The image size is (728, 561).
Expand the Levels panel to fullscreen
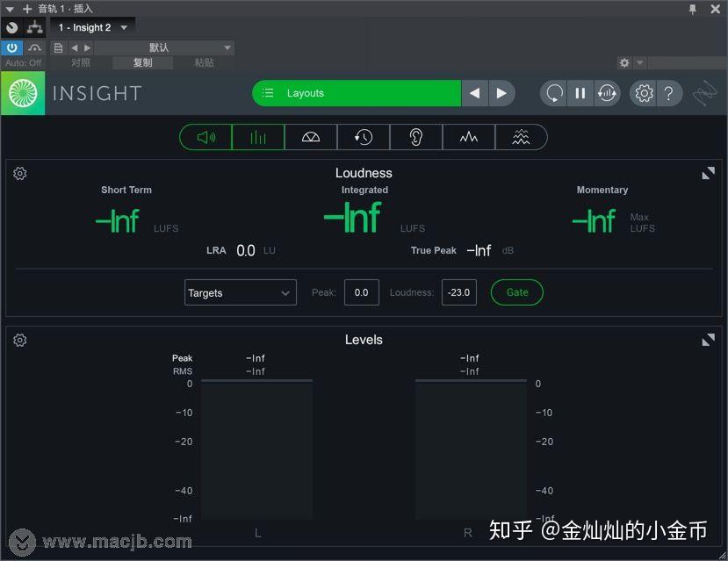708,340
